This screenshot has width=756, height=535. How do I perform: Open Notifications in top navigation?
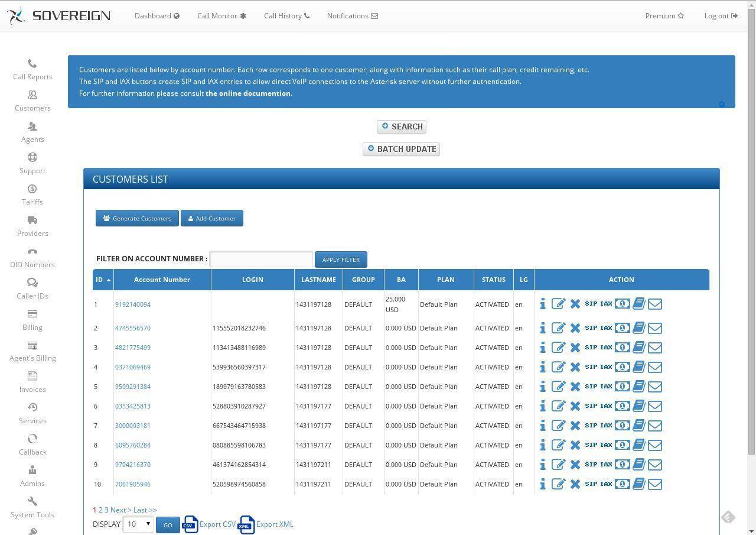353,16
